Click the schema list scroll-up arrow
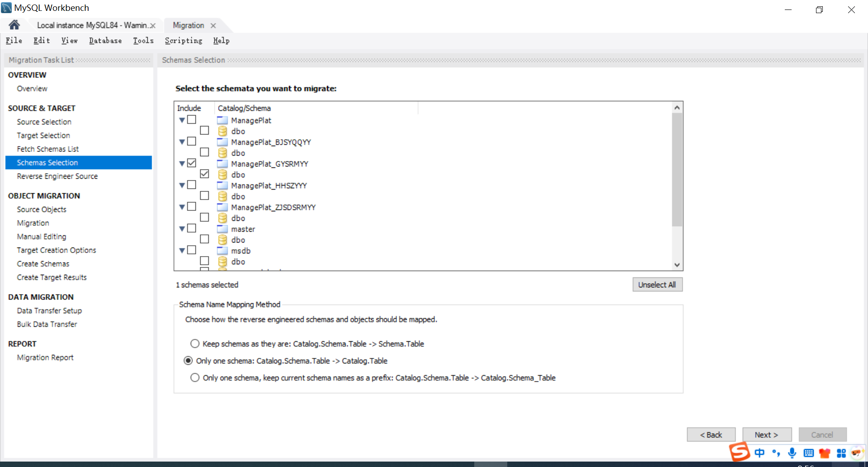The width and height of the screenshot is (868, 467). [x=677, y=108]
